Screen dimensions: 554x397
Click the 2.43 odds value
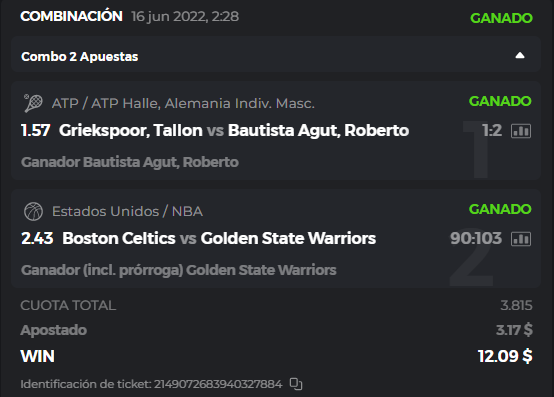tap(37, 238)
